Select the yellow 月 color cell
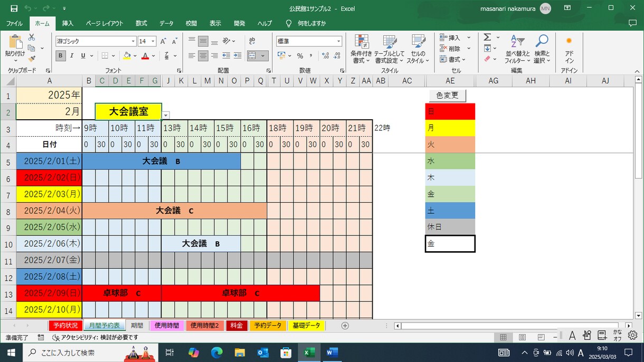The image size is (644, 362). (450, 128)
